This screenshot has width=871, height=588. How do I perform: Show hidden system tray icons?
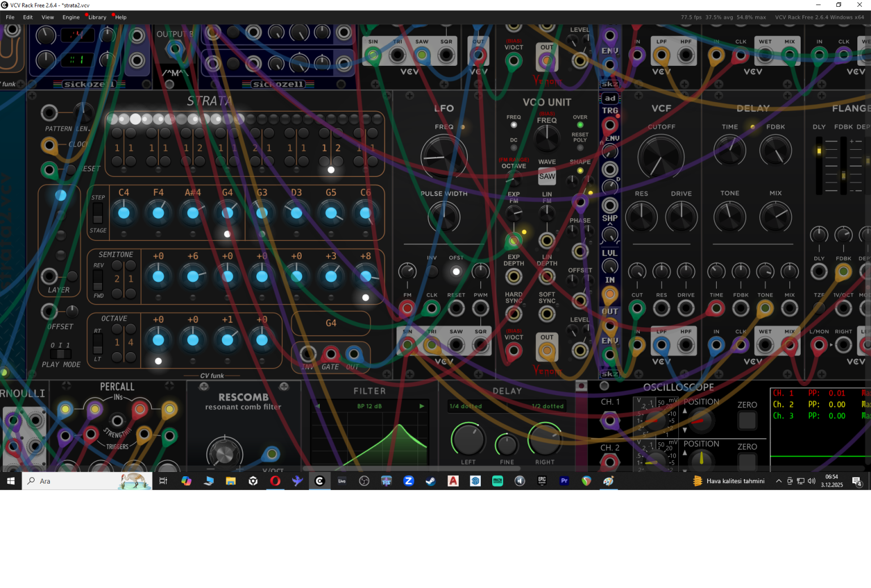[779, 481]
